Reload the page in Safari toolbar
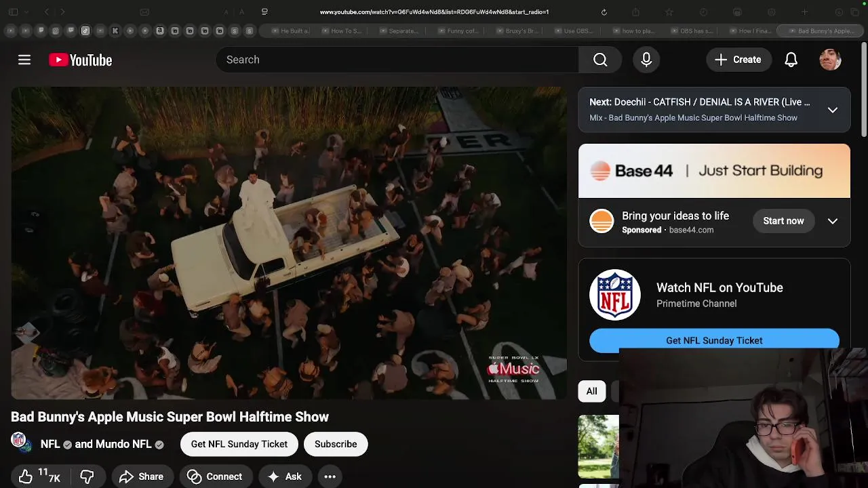The image size is (868, 488). (604, 12)
